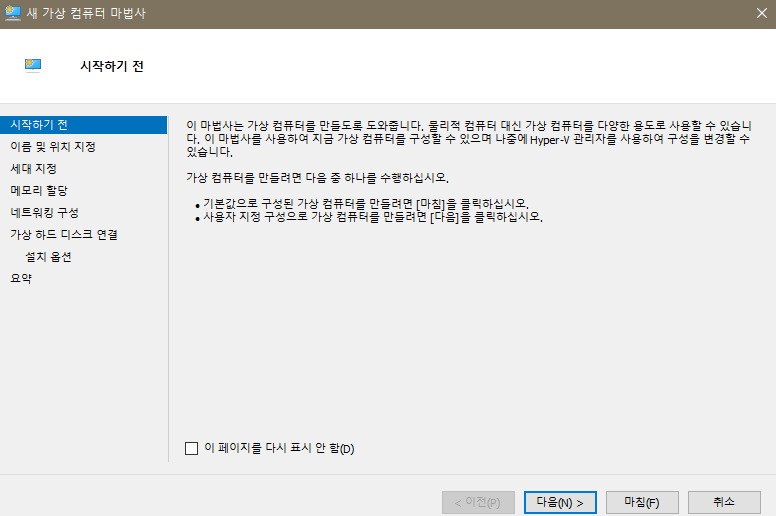
Task: Open 가상 하드 디스크 연결 step
Action: tap(64, 235)
